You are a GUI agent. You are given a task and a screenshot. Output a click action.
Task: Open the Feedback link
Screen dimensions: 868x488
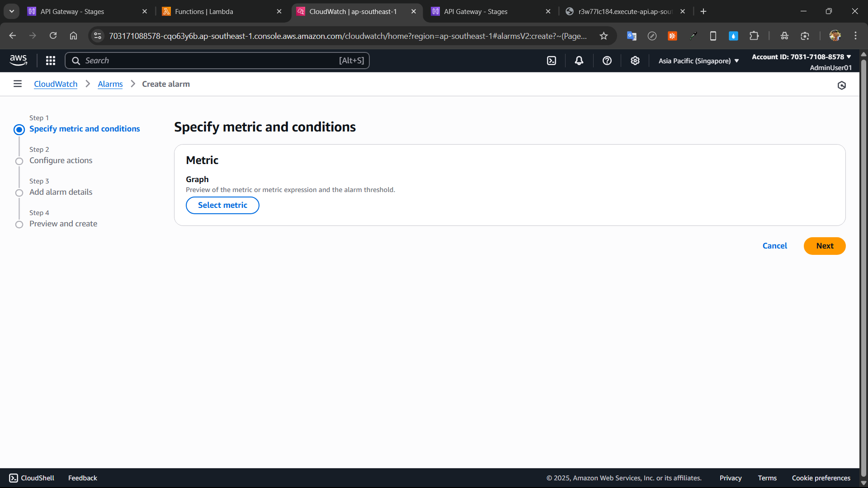(x=83, y=478)
